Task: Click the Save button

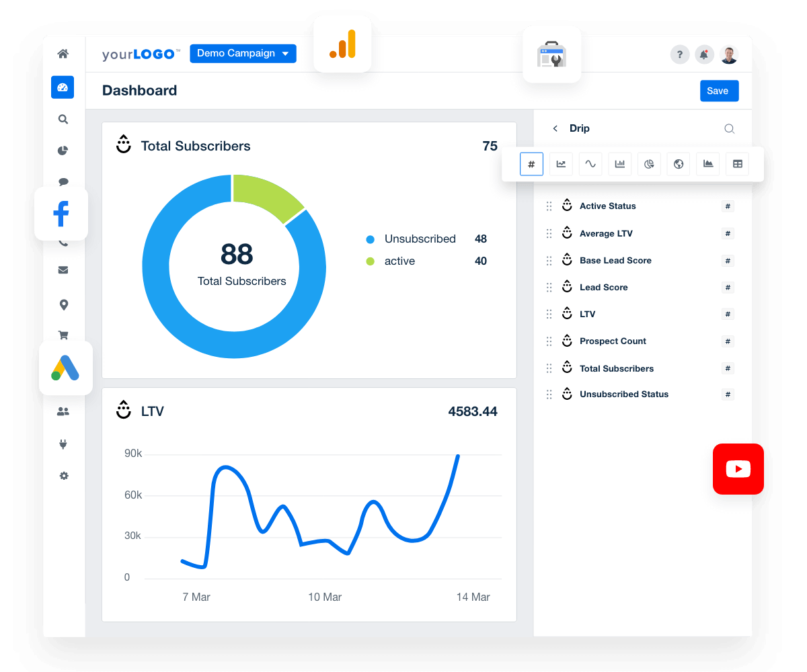Action: pyautogui.click(x=719, y=91)
